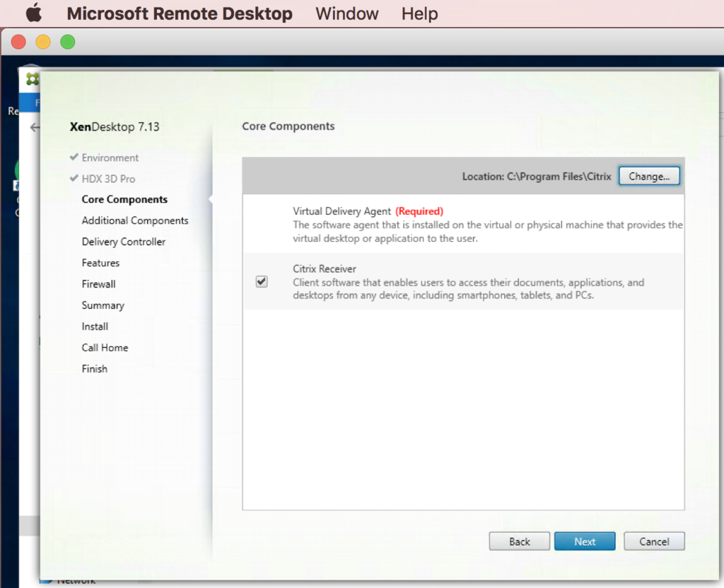Viewport: 724px width, 588px height.
Task: Select the Environment step in sidebar
Action: pyautogui.click(x=110, y=158)
